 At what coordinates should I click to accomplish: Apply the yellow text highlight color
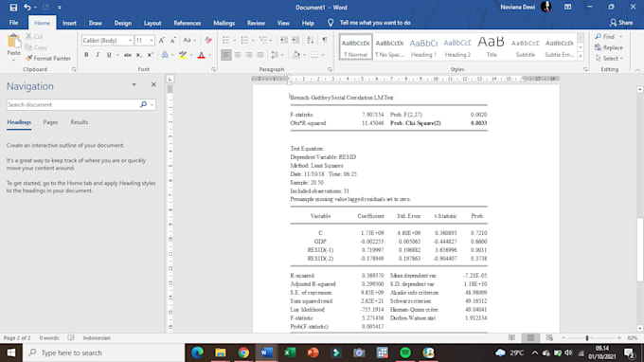(183, 55)
